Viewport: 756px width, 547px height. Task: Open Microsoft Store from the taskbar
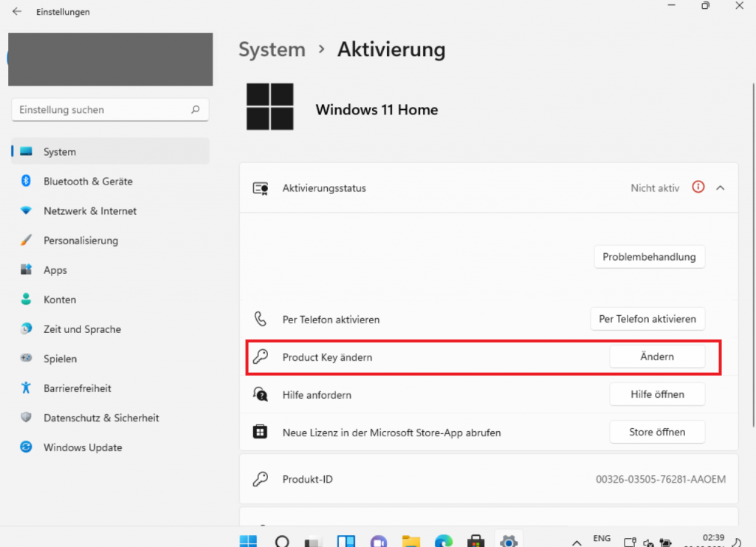[x=475, y=541]
